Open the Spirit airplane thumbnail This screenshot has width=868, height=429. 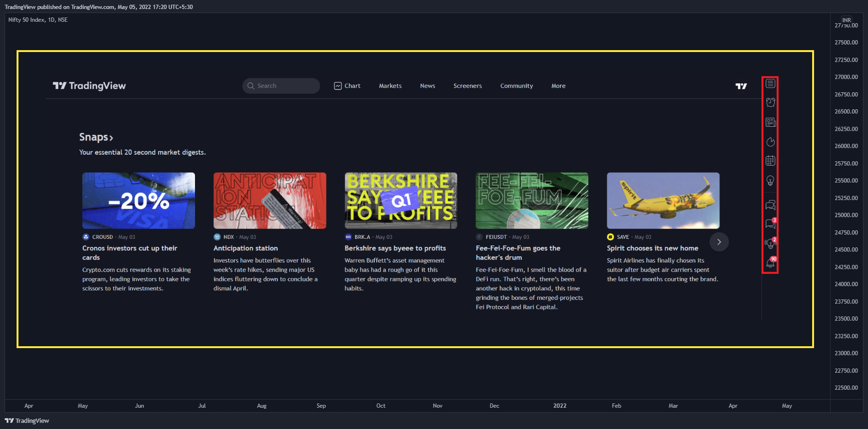click(663, 201)
